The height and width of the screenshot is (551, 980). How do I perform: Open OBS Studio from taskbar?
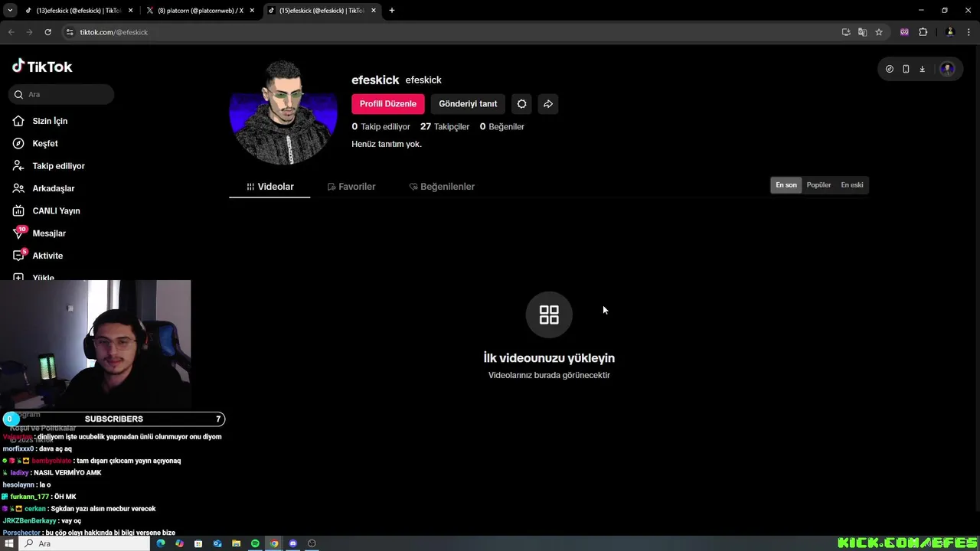312,543
